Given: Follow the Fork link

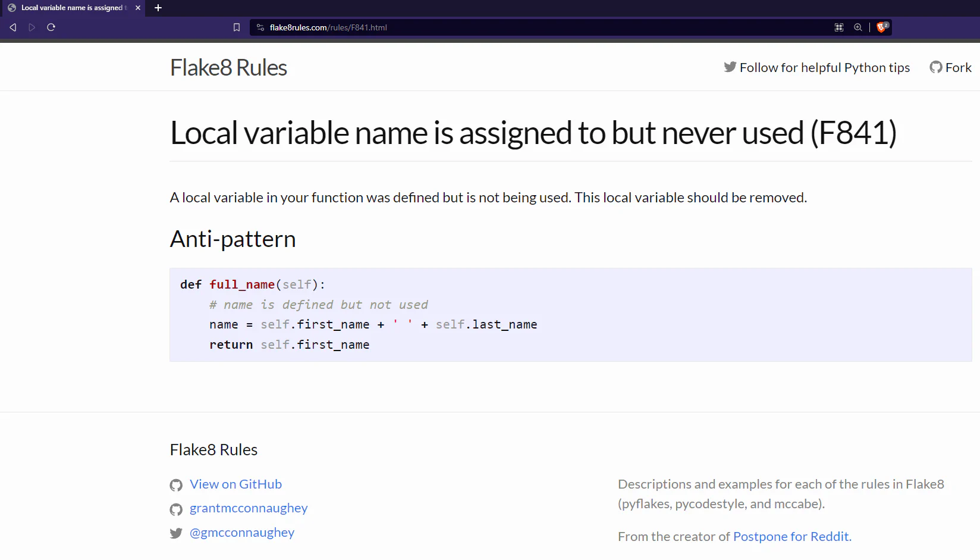Looking at the screenshot, I should coord(958,67).
